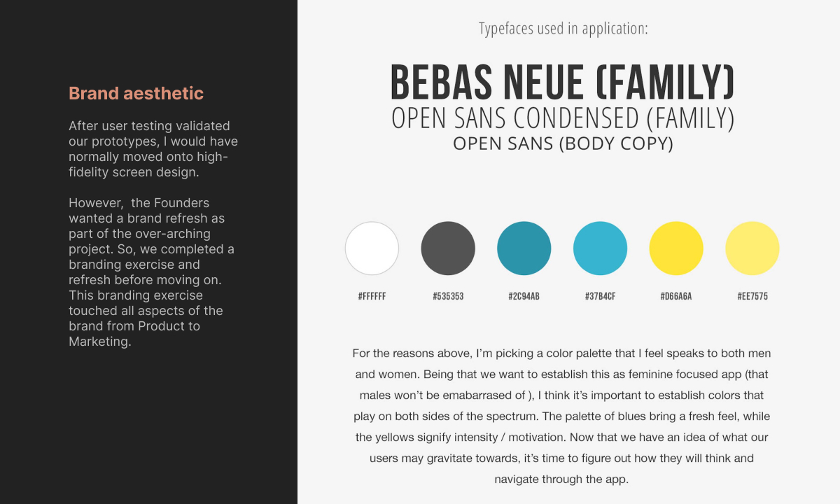This screenshot has height=504, width=840.
Task: Click the "Open Sans Condensed (Family)" line
Action: click(562, 119)
